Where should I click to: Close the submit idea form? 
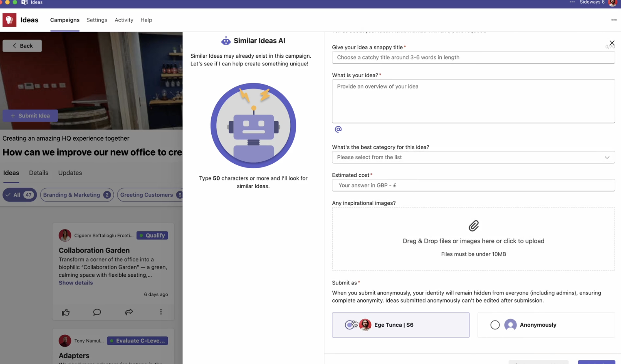point(612,43)
